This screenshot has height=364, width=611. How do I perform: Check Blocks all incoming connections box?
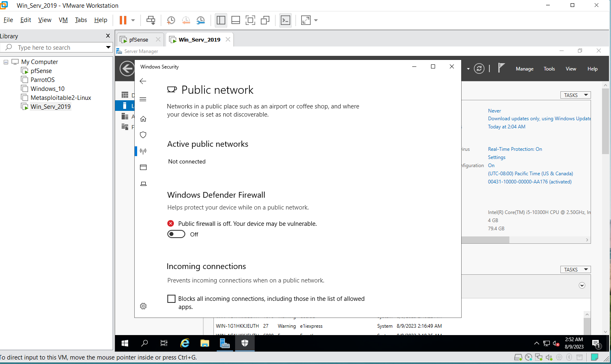pos(171,299)
